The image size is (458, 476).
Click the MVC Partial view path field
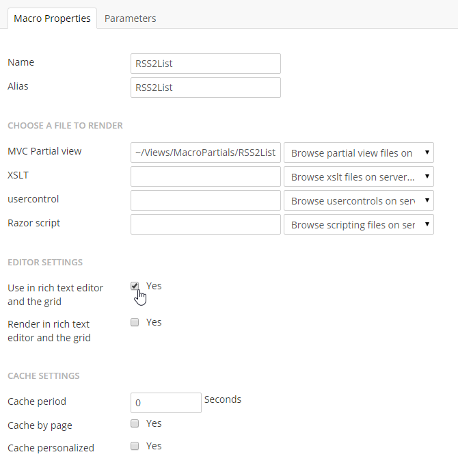tap(205, 153)
